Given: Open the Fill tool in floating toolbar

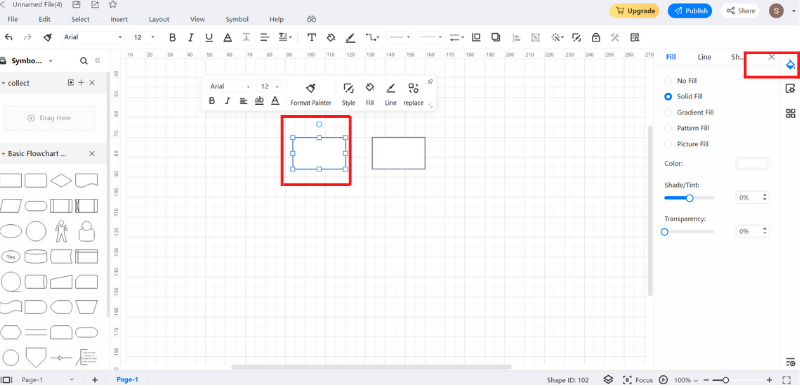Looking at the screenshot, I should [370, 94].
